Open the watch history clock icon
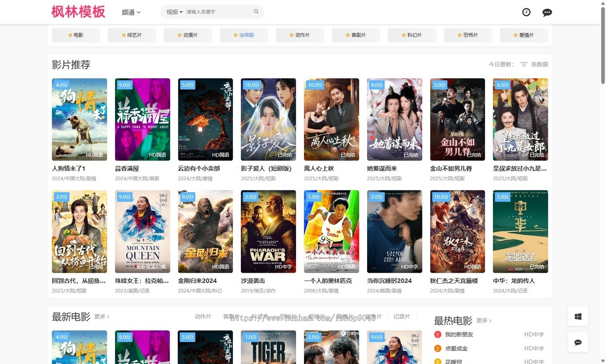Image resolution: width=606 pixels, height=364 pixels. click(526, 12)
